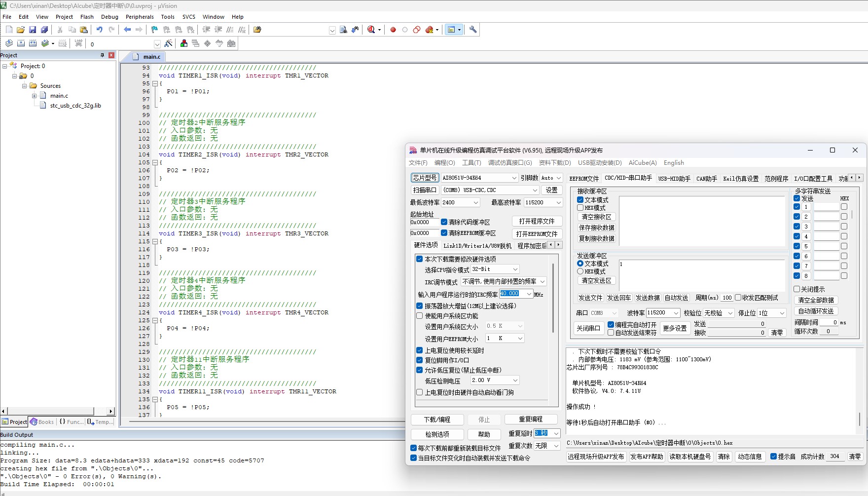Close the Project panel with red X

click(x=111, y=55)
